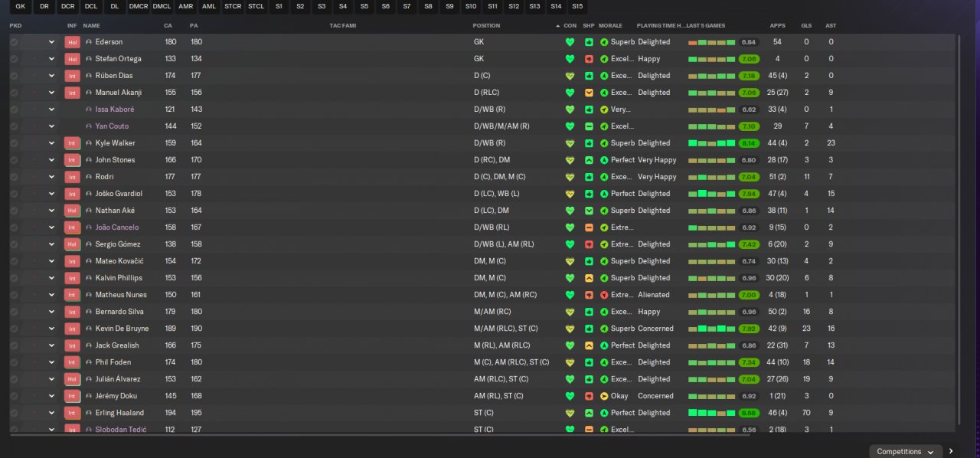This screenshot has width=980, height=458.
Task: Click Erling Haaland's Int status badge
Action: (x=73, y=413)
